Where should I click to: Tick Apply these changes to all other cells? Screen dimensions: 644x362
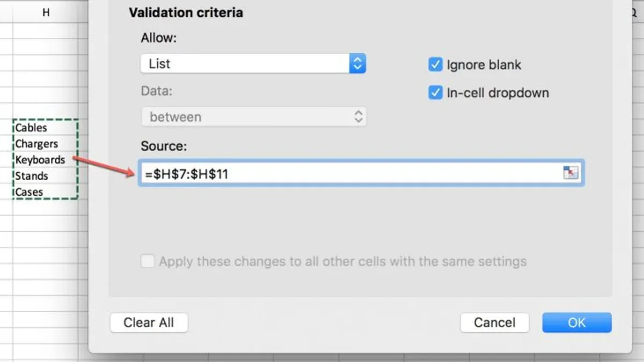[147, 262]
